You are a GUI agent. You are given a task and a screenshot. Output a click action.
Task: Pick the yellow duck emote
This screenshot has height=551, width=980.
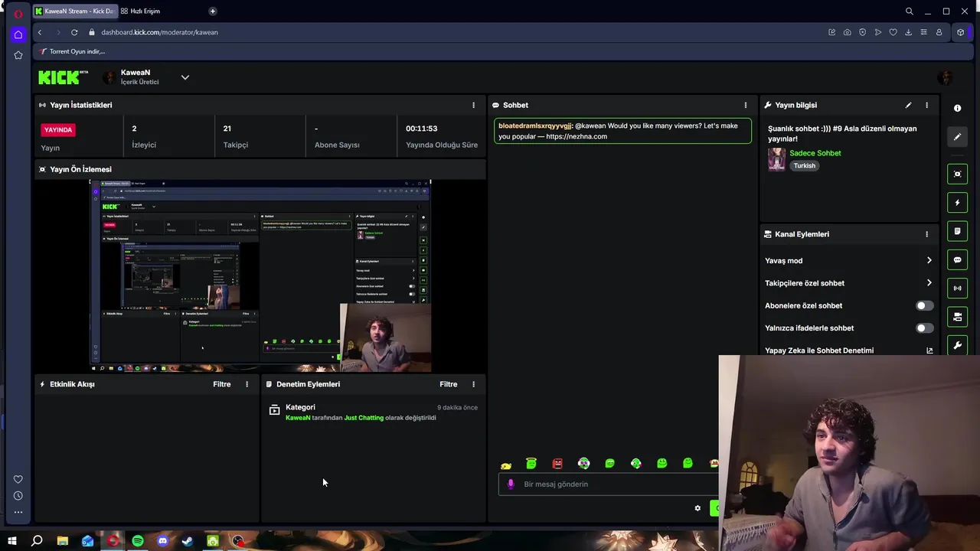(506, 465)
